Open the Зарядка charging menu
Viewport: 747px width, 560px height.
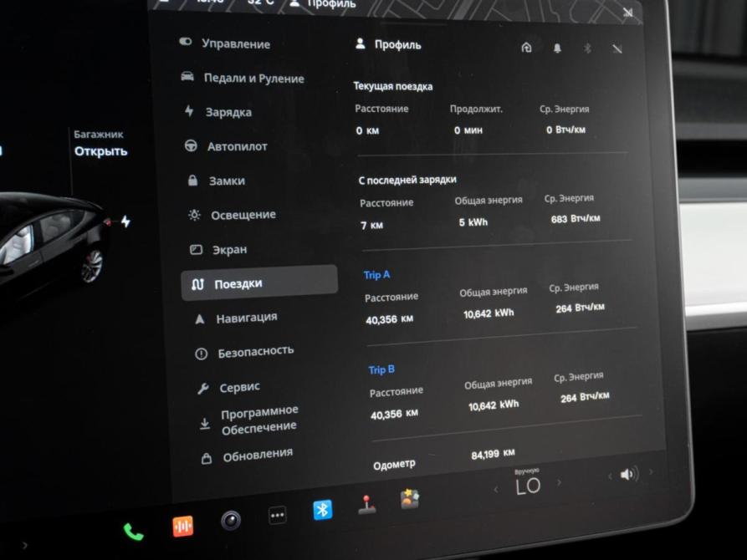[x=218, y=112]
